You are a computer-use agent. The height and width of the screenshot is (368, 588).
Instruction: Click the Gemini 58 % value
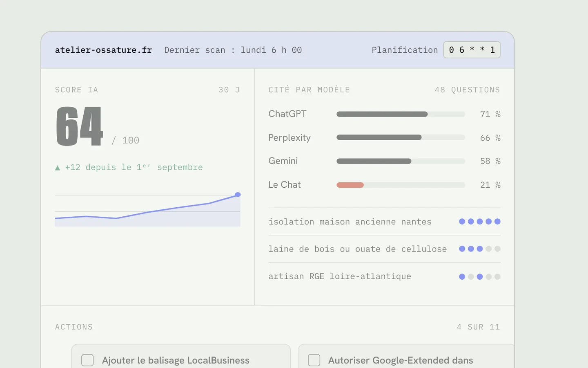pos(490,161)
